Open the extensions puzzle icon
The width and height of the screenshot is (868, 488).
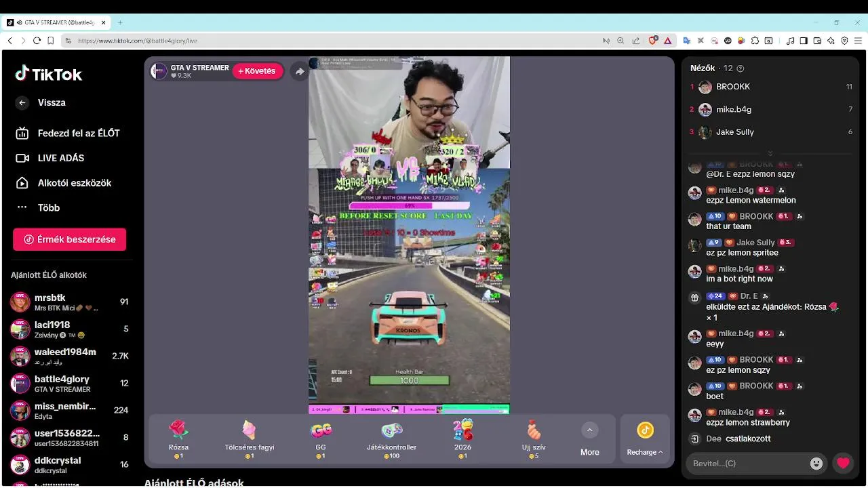755,41
